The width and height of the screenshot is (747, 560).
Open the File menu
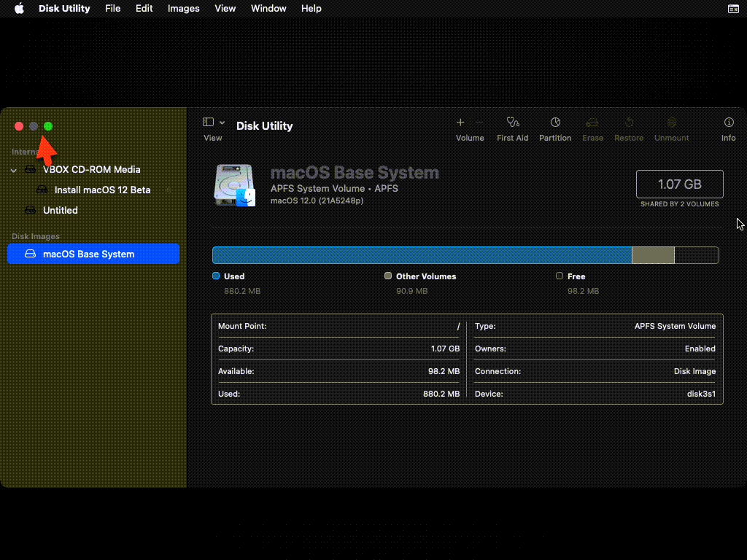tap(113, 9)
